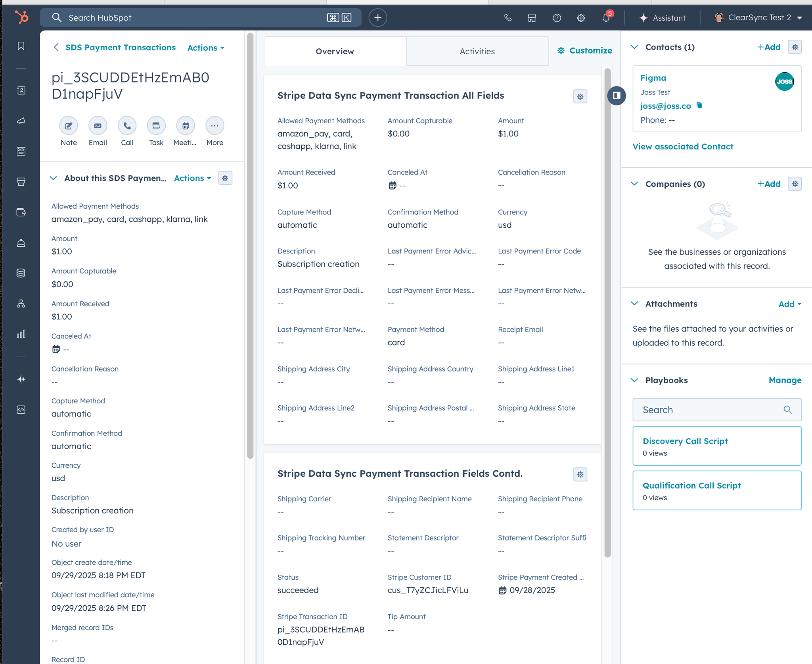Viewport: 812px width, 664px height.
Task: Open settings gear for Contacts card
Action: 795,47
